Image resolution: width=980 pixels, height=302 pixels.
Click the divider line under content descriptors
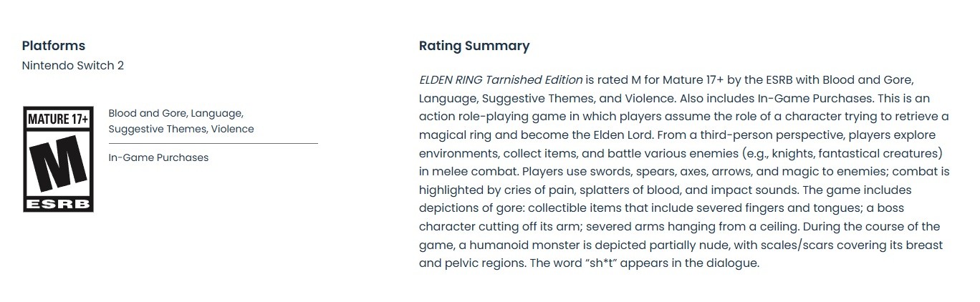click(x=213, y=144)
